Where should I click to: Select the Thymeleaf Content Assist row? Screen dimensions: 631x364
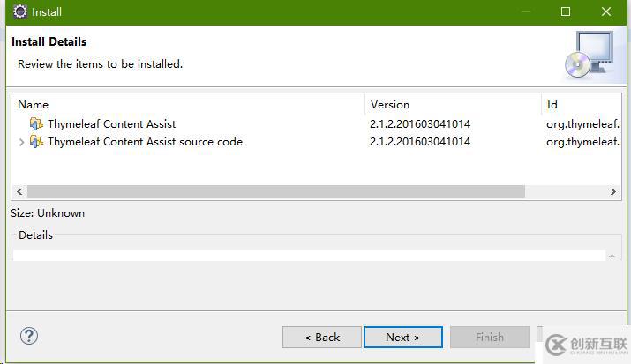316,123
